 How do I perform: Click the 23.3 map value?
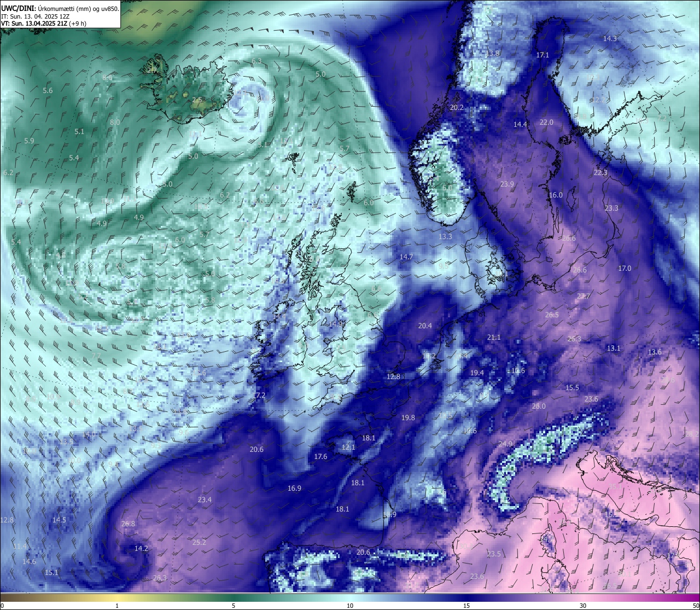point(611,208)
